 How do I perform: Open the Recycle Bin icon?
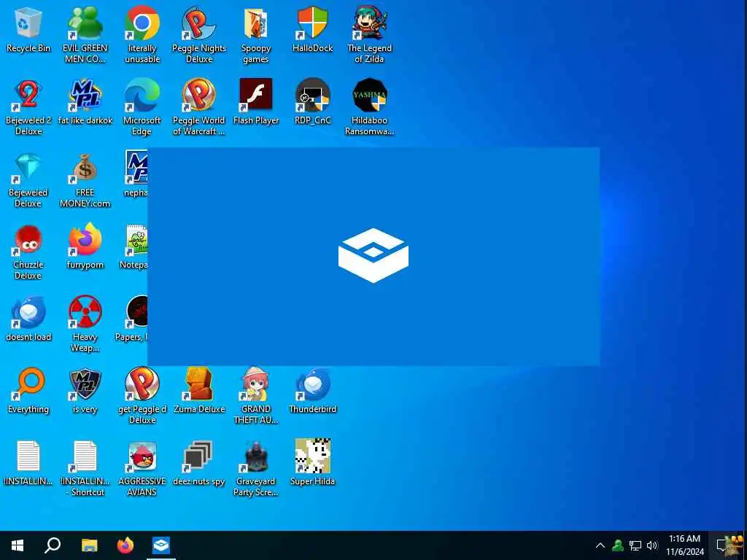[x=28, y=30]
